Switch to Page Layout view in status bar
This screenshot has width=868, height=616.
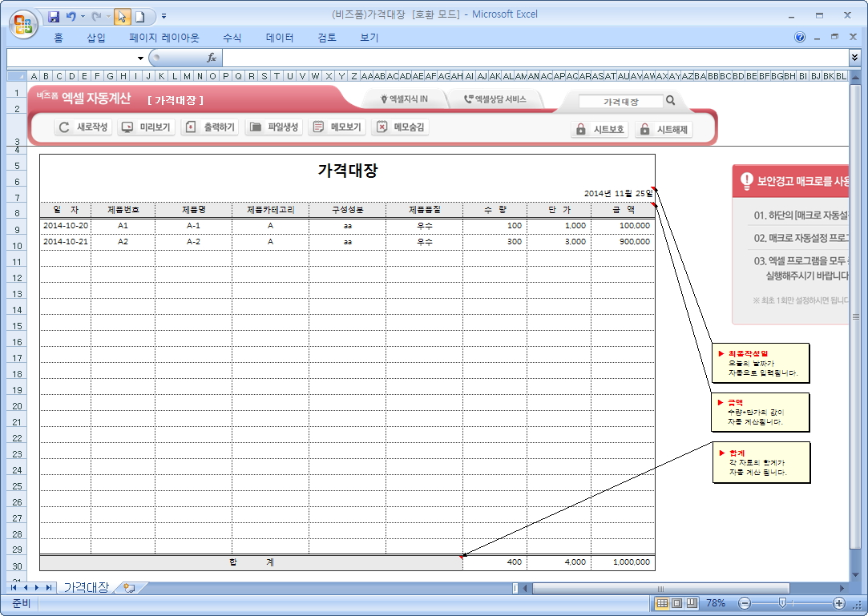click(676, 603)
